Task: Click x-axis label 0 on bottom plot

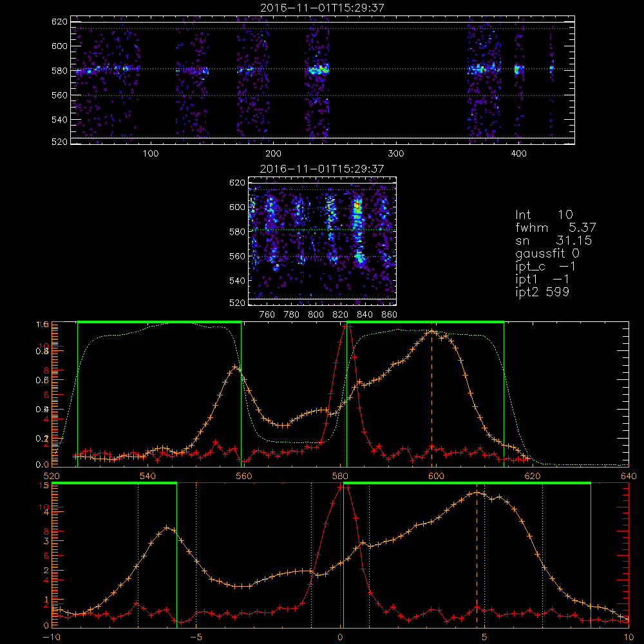Action: (x=341, y=638)
